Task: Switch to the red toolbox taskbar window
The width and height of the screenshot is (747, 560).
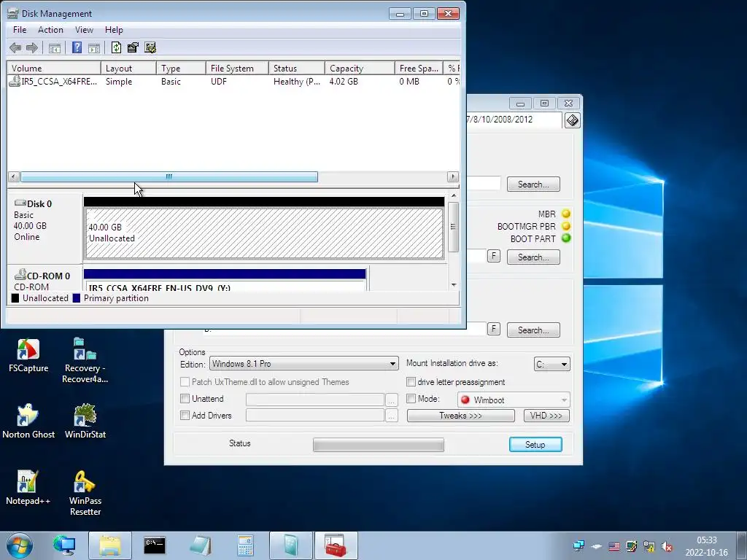Action: pos(336,545)
